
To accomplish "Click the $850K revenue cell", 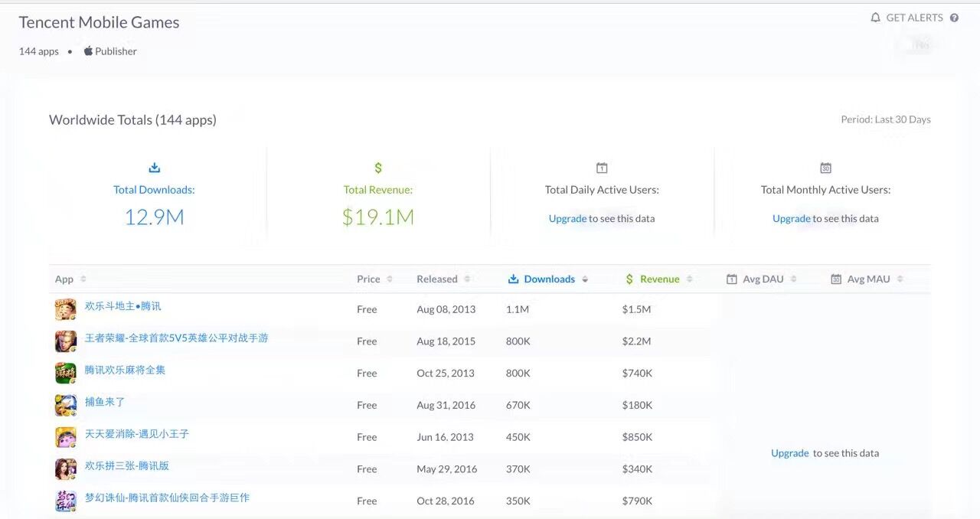I will (637, 437).
